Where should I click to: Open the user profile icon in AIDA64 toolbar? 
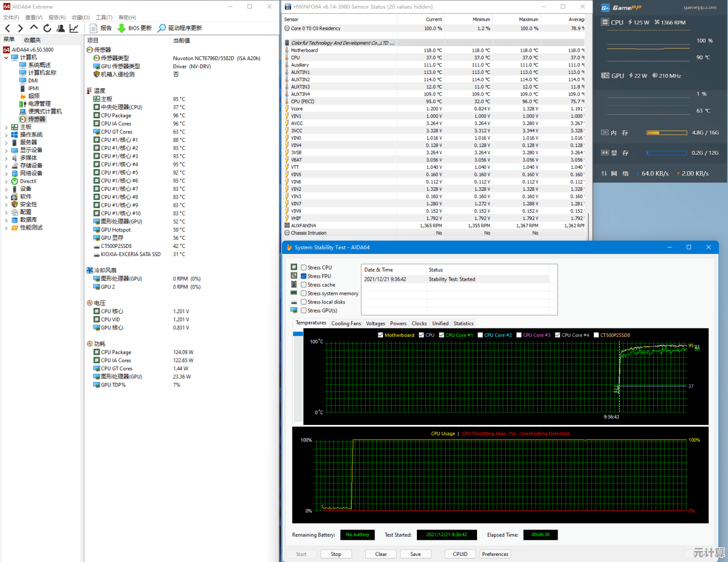pos(61,28)
